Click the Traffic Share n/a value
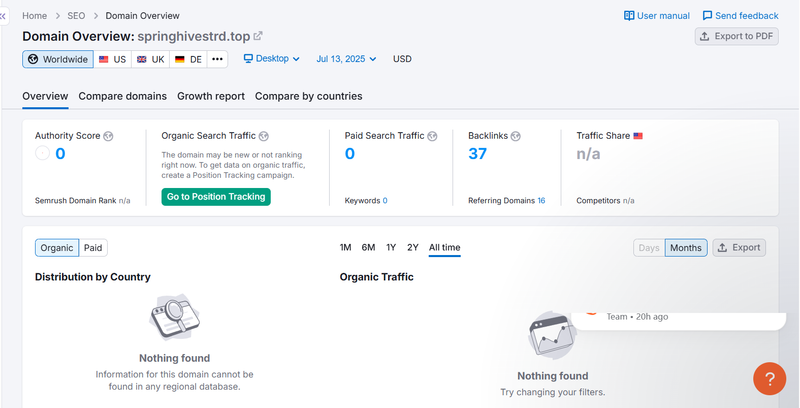This screenshot has width=800, height=408. click(588, 154)
